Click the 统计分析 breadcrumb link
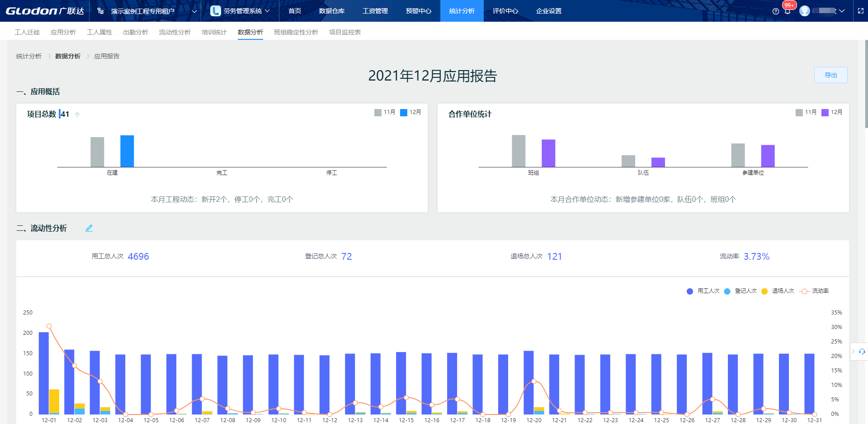The height and width of the screenshot is (424, 868). click(29, 56)
